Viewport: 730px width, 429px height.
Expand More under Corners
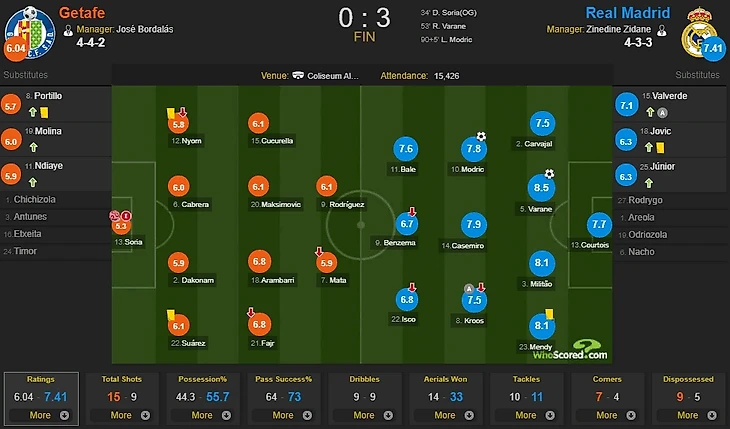[608, 415]
